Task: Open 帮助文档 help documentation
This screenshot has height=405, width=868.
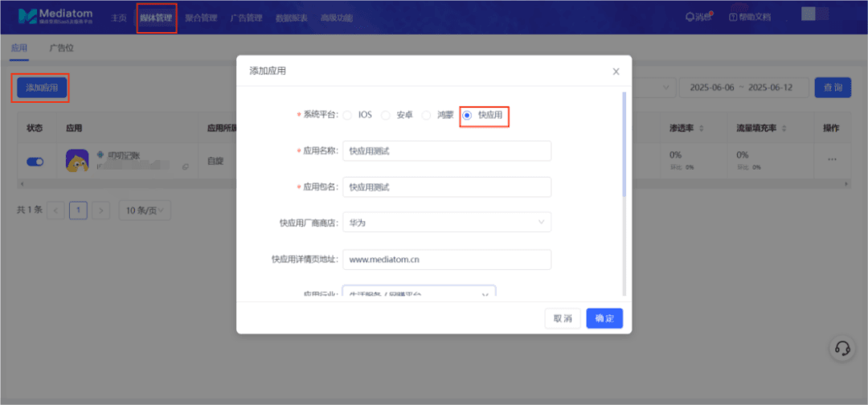Action: tap(749, 17)
